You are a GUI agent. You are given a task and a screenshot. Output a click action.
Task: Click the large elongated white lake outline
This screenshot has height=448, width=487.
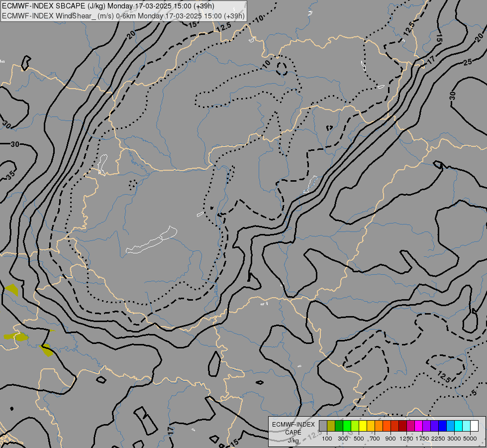click(151, 240)
